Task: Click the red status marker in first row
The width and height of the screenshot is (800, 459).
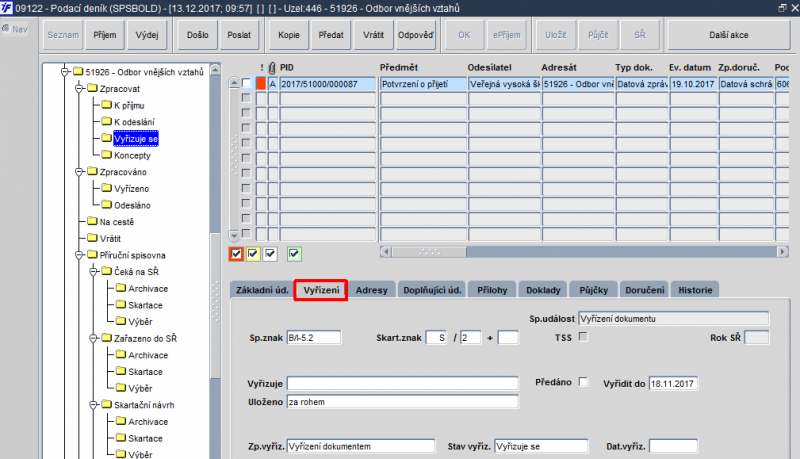Action: point(261,84)
